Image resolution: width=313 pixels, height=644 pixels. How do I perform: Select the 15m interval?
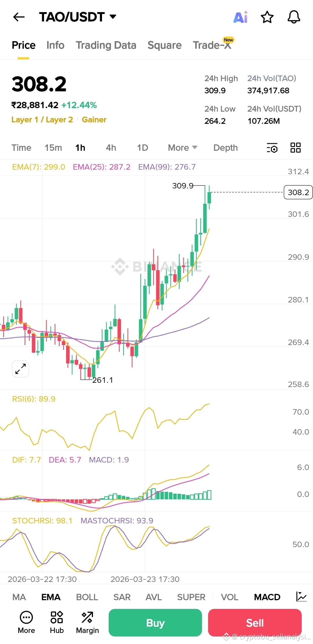[x=53, y=148]
